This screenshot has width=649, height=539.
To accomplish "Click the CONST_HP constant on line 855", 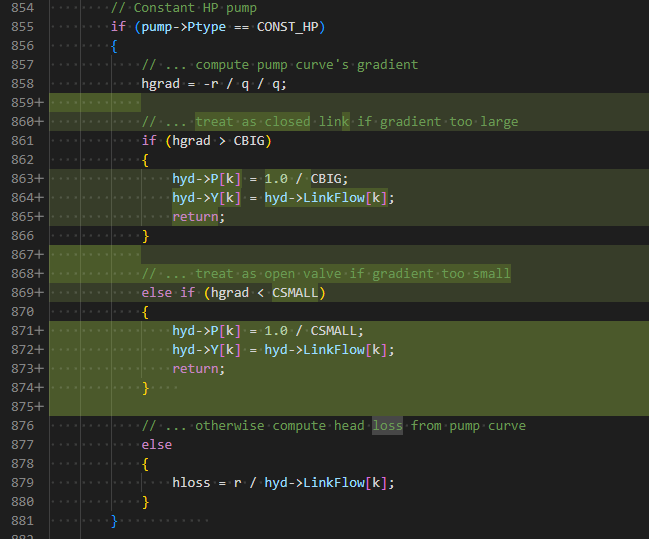I will tap(288, 27).
